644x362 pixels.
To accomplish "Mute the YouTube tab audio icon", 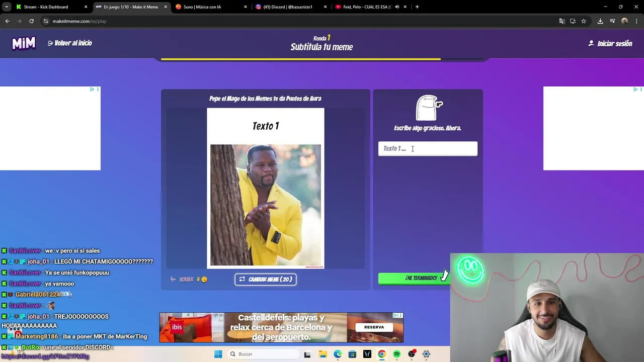I will [x=397, y=7].
